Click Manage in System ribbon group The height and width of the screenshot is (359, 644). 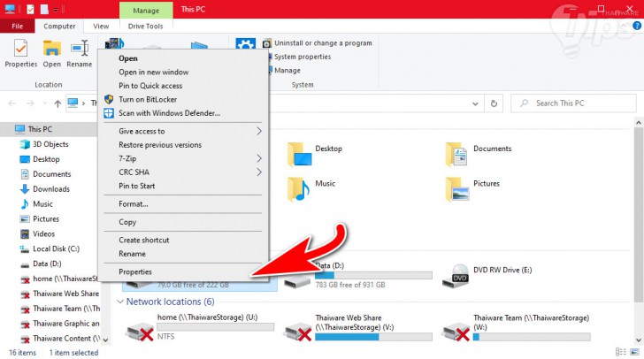287,70
